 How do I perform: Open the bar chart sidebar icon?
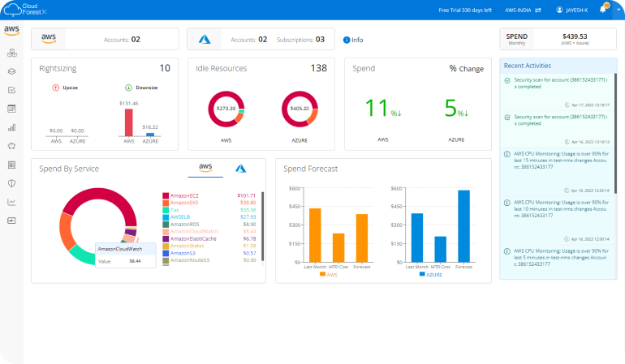tap(12, 127)
